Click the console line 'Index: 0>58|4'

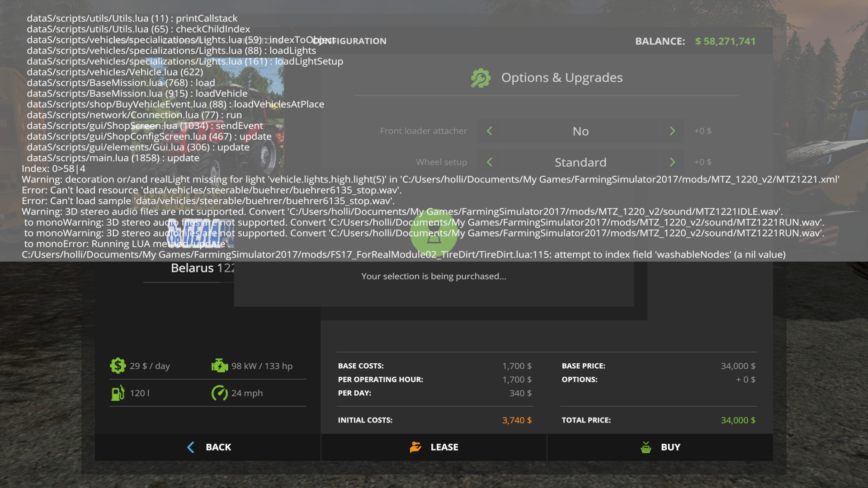pos(53,169)
